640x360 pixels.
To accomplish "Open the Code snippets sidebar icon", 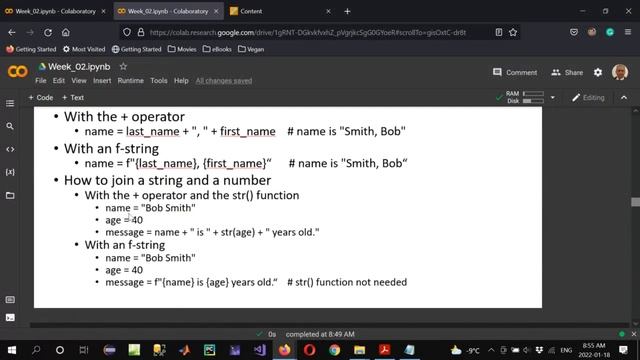I will point(10,149).
